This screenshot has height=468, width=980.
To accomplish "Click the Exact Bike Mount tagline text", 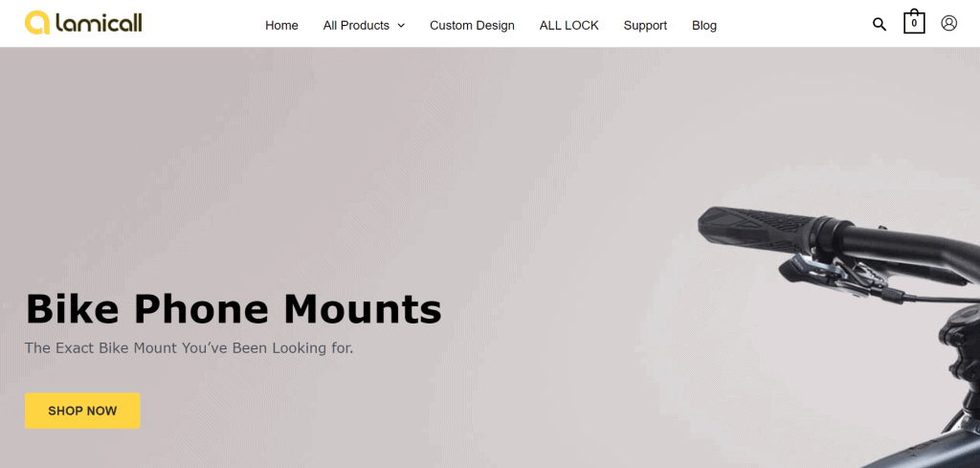I will tap(189, 348).
